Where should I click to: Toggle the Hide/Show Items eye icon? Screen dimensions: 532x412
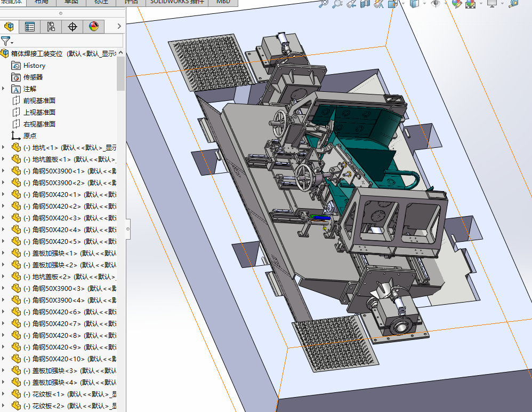pyautogui.click(x=436, y=4)
